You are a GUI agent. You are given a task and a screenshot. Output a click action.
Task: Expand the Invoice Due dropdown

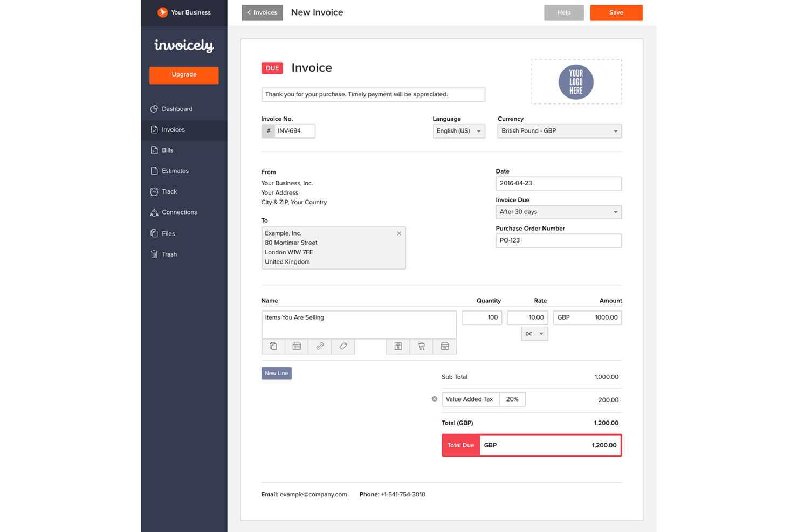coord(559,212)
